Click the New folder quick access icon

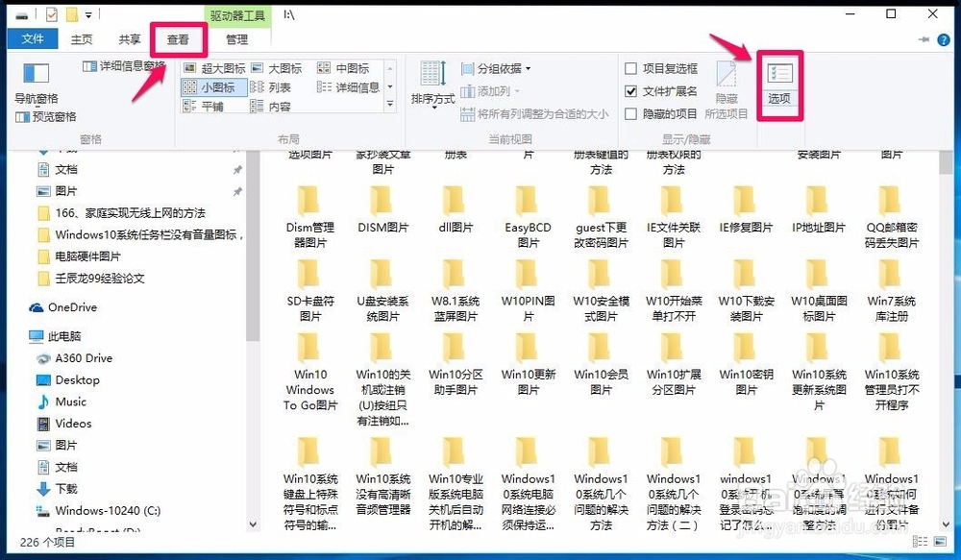coord(72,14)
